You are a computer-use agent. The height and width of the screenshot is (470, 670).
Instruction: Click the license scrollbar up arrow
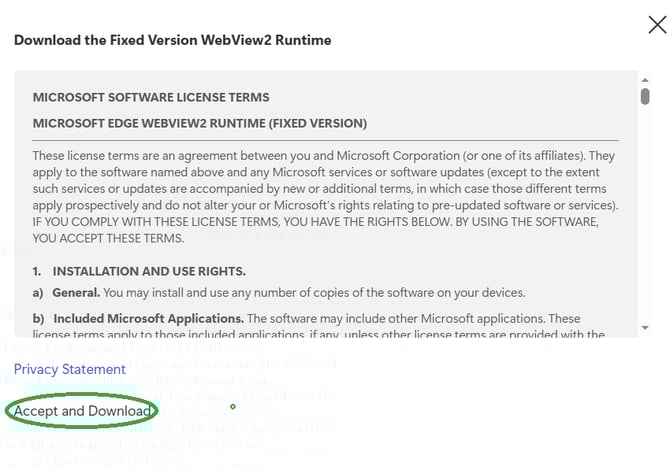pos(645,79)
